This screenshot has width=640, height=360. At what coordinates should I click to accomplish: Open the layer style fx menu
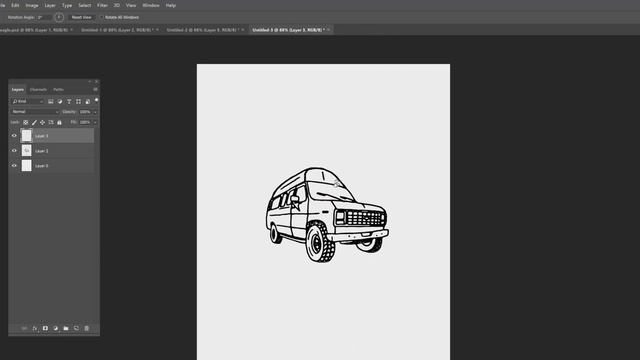35,328
